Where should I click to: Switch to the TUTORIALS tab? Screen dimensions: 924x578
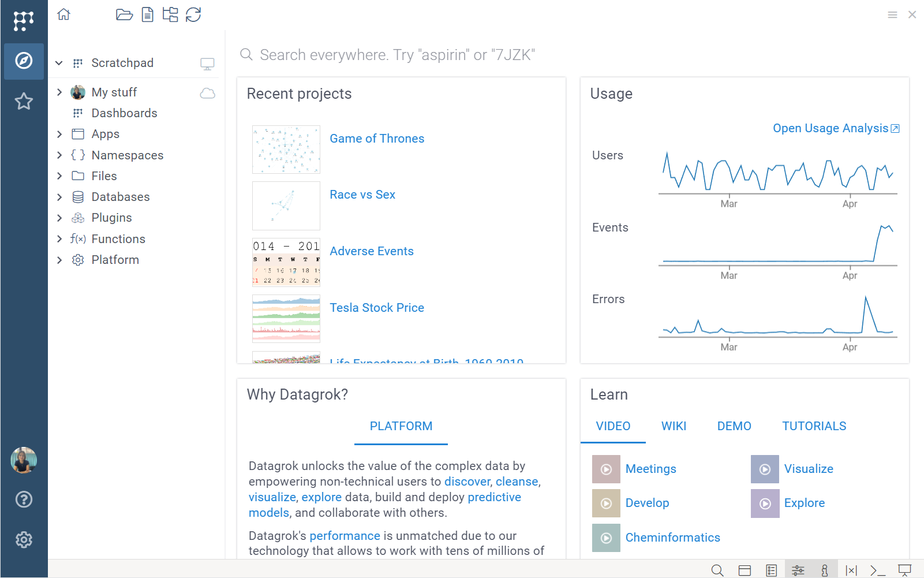tap(814, 426)
